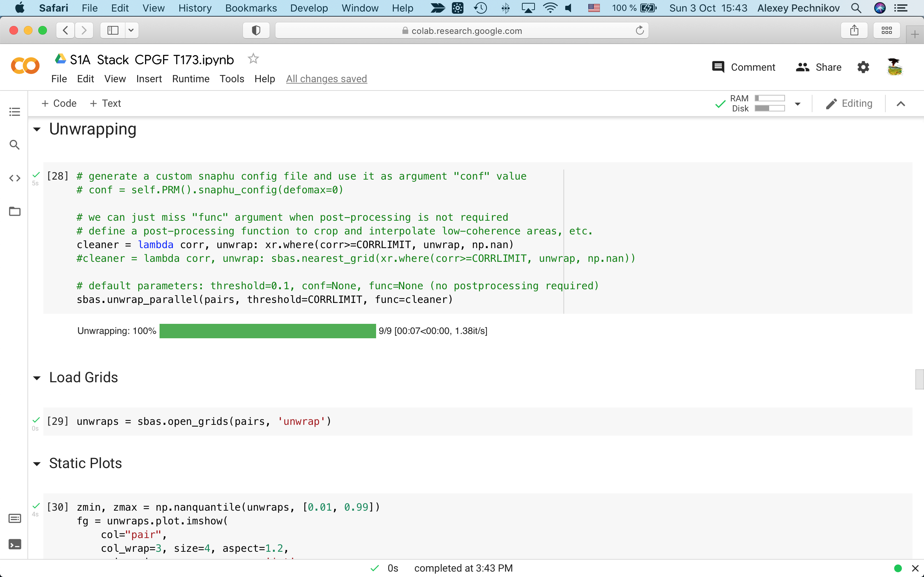Open Safari's Develop menu
Viewport: 924px width, 577px height.
click(309, 8)
